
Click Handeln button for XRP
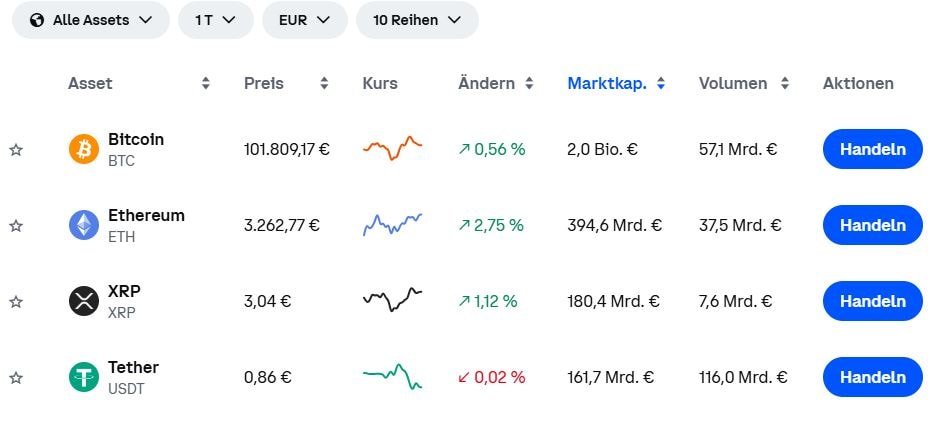(x=873, y=301)
